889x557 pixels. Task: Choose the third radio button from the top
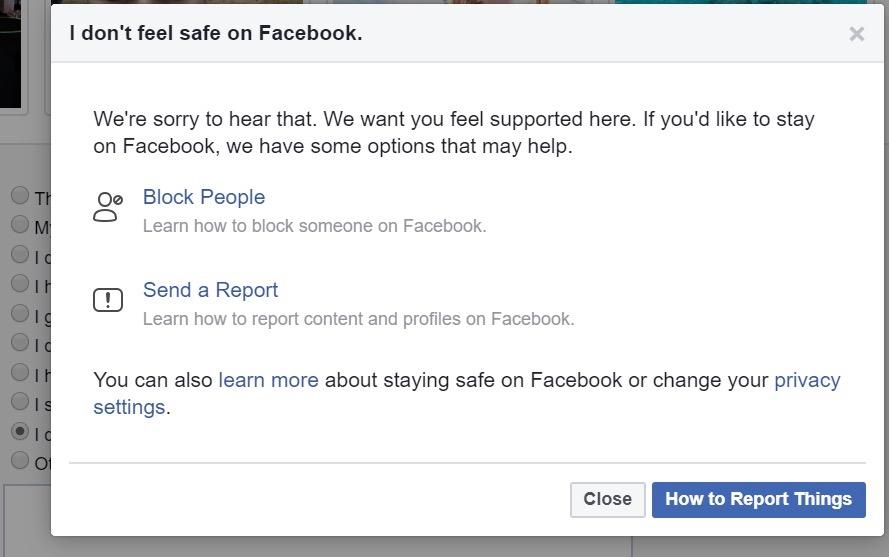(20, 254)
